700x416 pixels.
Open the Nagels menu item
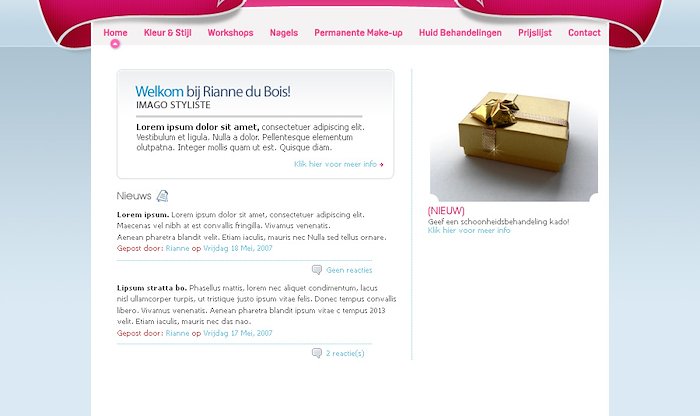[x=283, y=33]
